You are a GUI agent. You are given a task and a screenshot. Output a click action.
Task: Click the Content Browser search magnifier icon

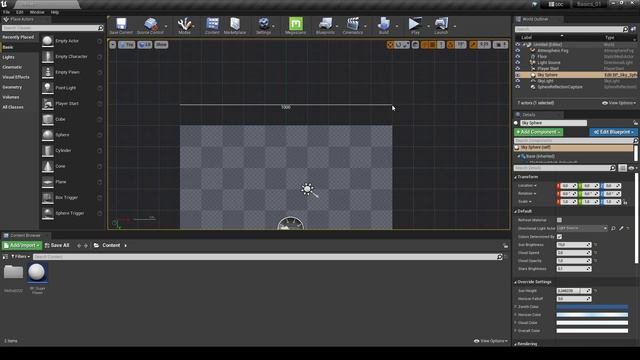point(500,257)
